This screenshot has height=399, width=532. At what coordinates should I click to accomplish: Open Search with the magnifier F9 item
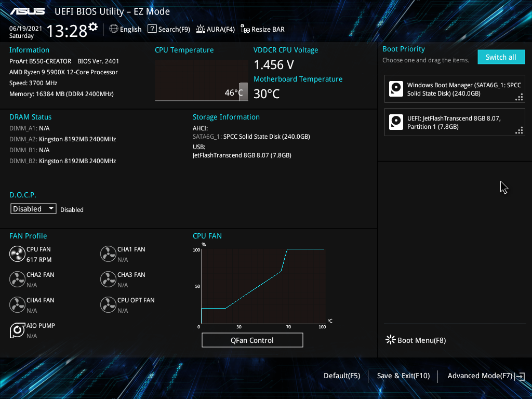coord(168,29)
